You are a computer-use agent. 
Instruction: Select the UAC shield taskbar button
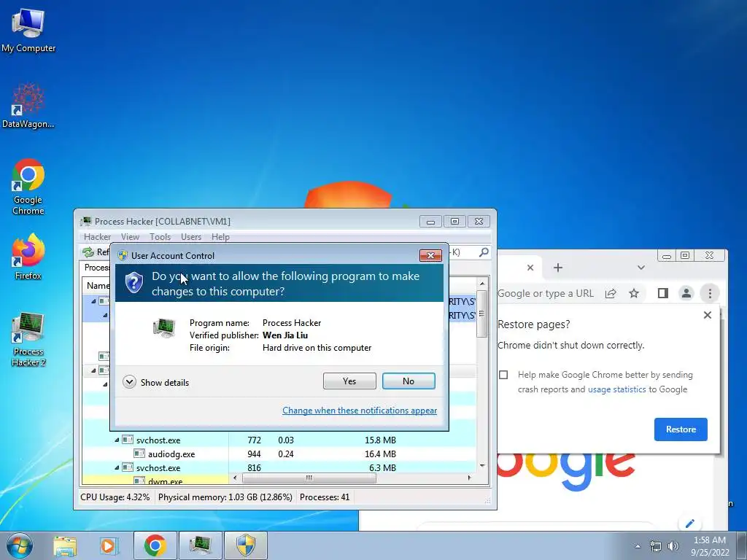click(246, 545)
